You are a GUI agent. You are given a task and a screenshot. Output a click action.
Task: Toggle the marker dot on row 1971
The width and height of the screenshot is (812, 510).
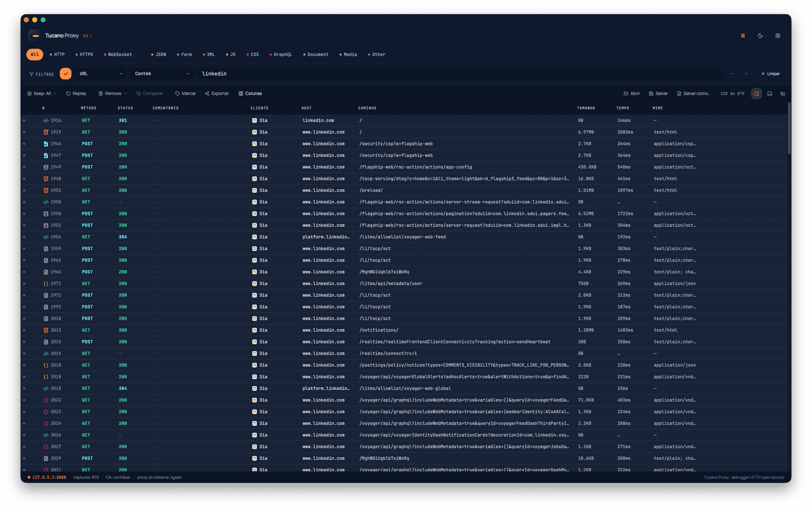tap(24, 284)
